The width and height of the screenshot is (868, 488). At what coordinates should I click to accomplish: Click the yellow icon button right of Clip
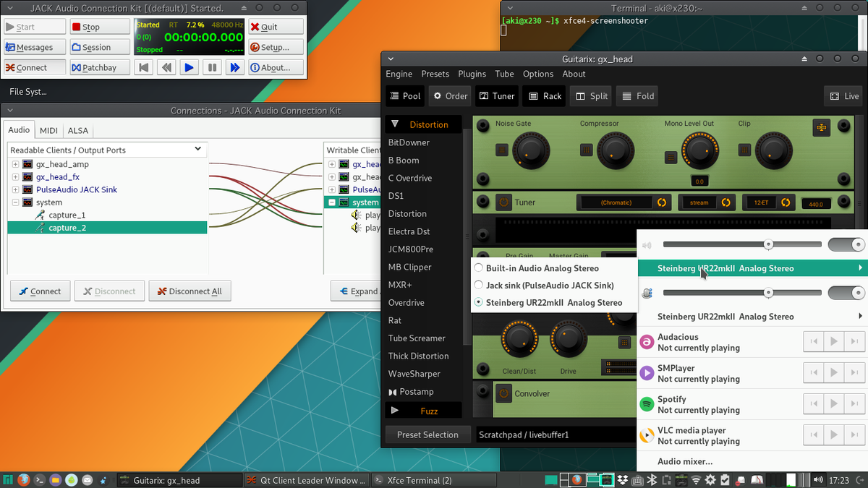(x=821, y=127)
